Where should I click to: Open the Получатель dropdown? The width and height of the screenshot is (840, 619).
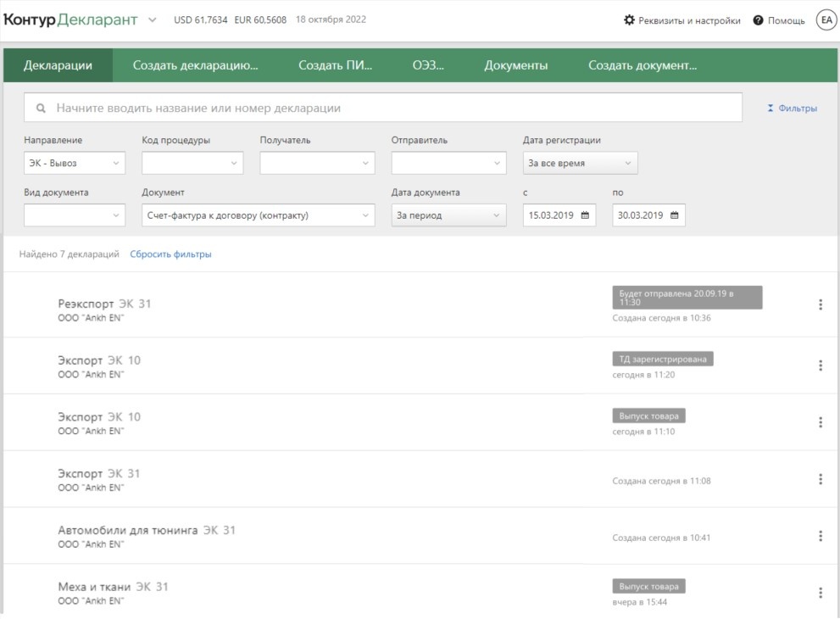(317, 163)
